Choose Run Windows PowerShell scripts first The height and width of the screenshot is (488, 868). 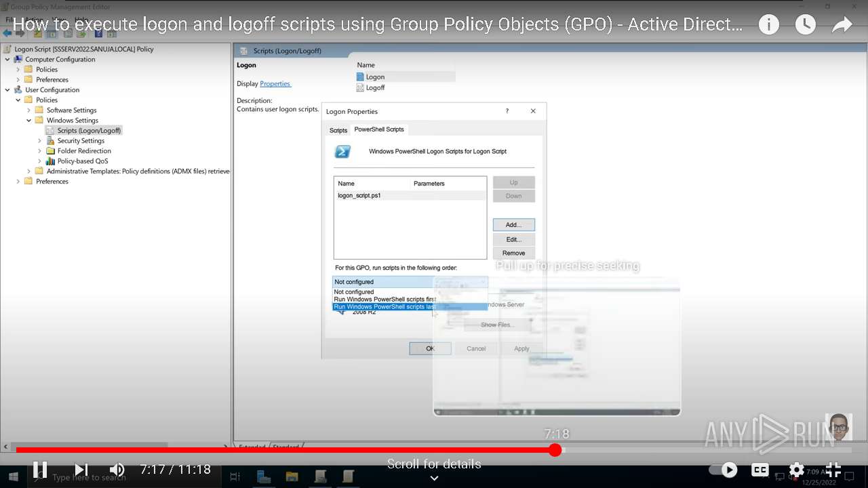pyautogui.click(x=410, y=299)
